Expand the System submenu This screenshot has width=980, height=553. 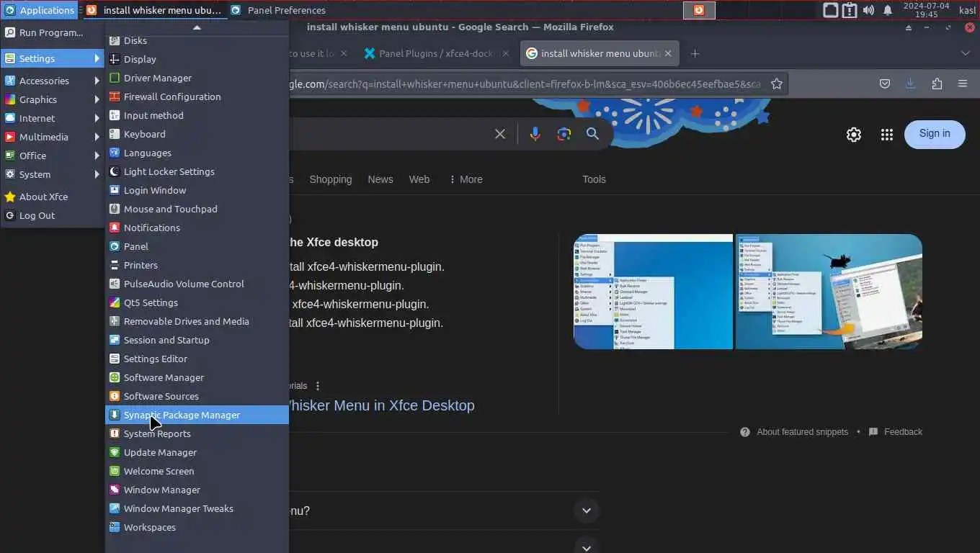coord(53,174)
